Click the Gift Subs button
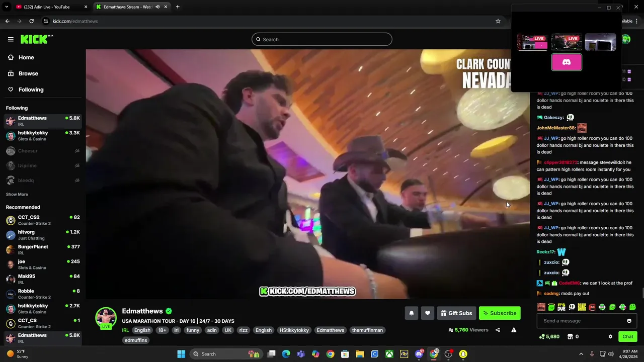 456,313
